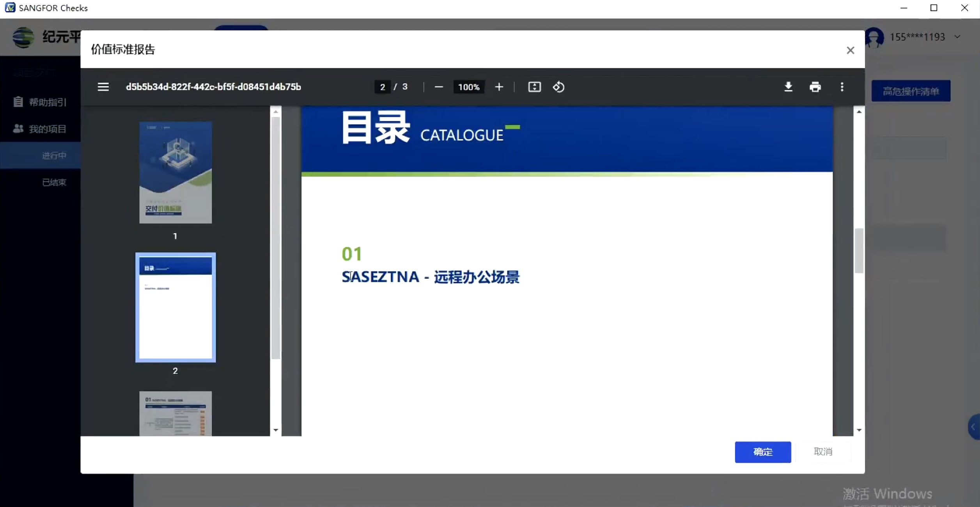Rotate the document counterclockwise
980x507 pixels.
[558, 87]
